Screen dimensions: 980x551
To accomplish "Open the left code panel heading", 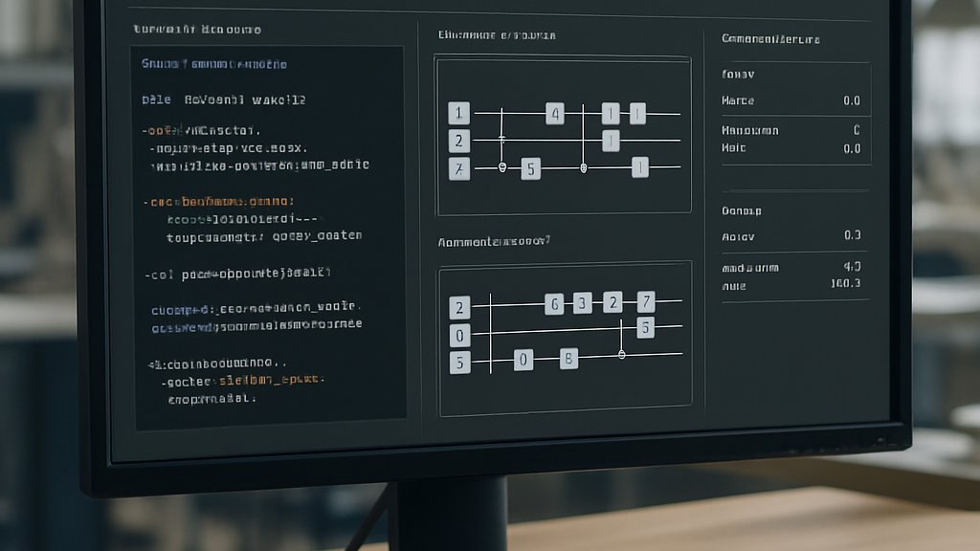I will [x=197, y=30].
